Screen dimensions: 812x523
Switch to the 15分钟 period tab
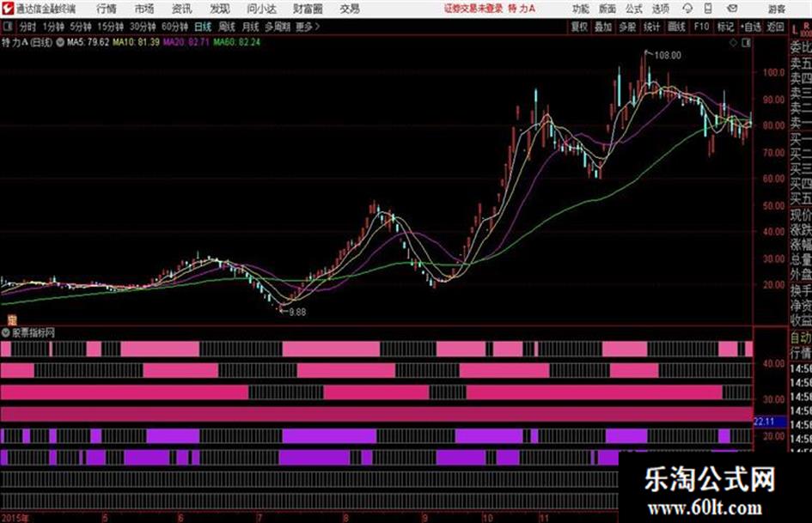111,27
